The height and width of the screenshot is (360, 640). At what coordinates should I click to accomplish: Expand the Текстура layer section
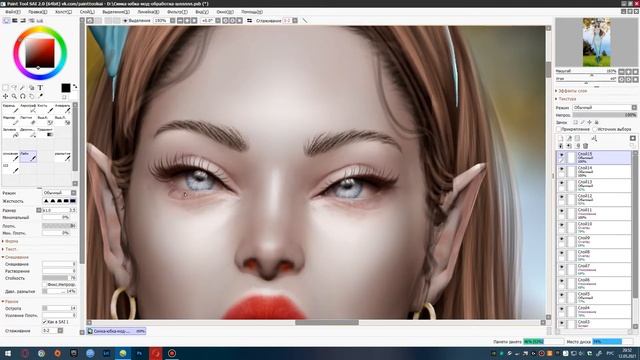click(x=566, y=99)
